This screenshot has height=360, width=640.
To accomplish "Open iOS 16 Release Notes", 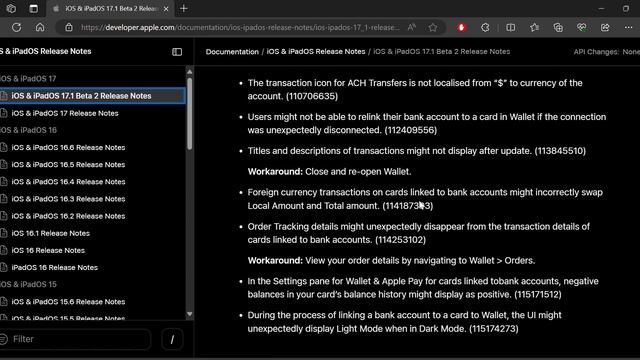I will tap(48, 250).
